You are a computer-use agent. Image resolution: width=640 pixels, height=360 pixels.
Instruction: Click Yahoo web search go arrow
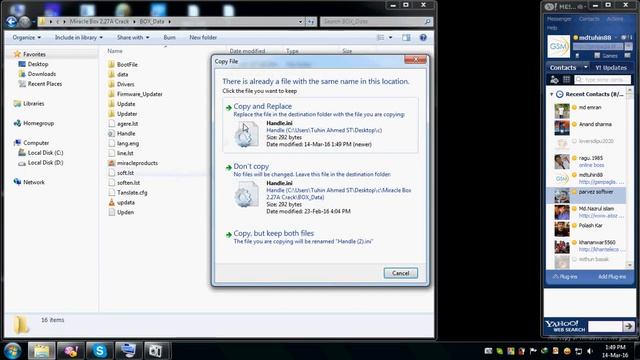(x=628, y=327)
